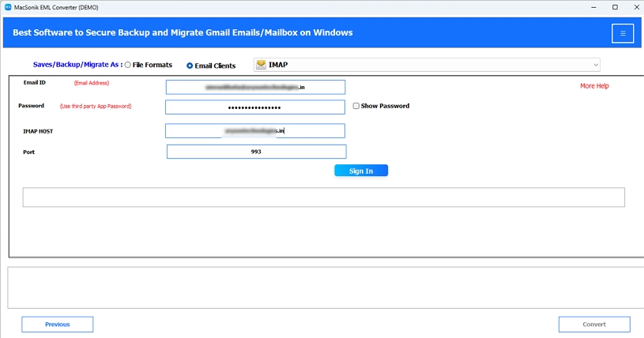Click the 'Saves/Backup/Migrate As :' label
644x338 pixels.
pyautogui.click(x=77, y=65)
